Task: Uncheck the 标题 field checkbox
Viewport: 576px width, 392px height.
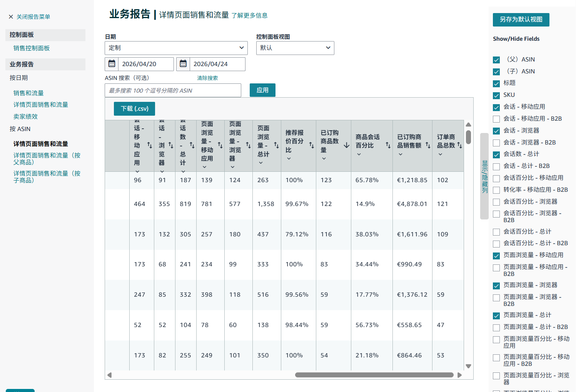Action: point(496,83)
